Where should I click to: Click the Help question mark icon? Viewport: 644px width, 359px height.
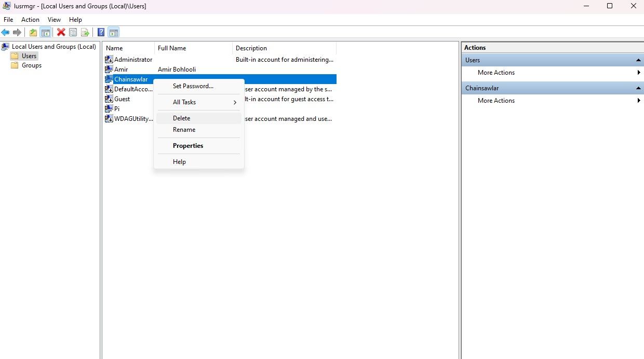tap(100, 32)
